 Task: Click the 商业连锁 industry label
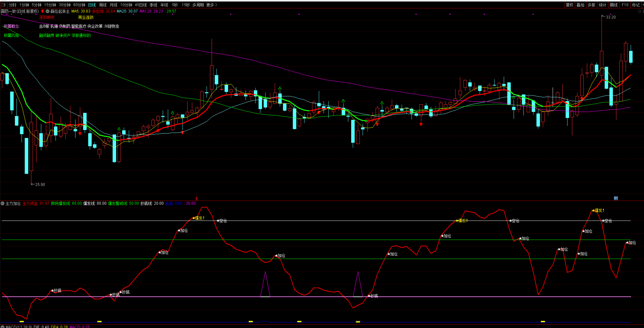tap(86, 17)
